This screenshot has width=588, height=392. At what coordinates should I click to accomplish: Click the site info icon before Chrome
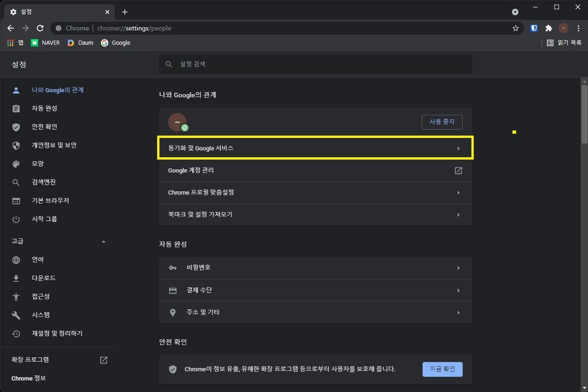(59, 28)
